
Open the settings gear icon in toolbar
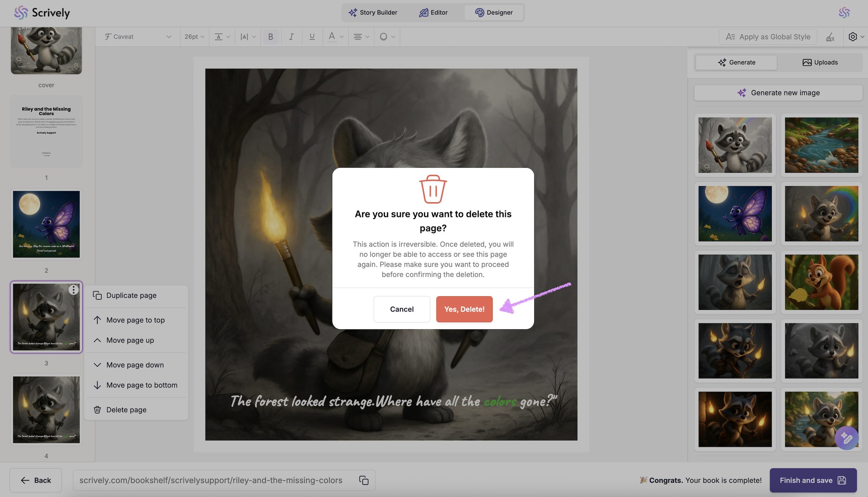(853, 37)
